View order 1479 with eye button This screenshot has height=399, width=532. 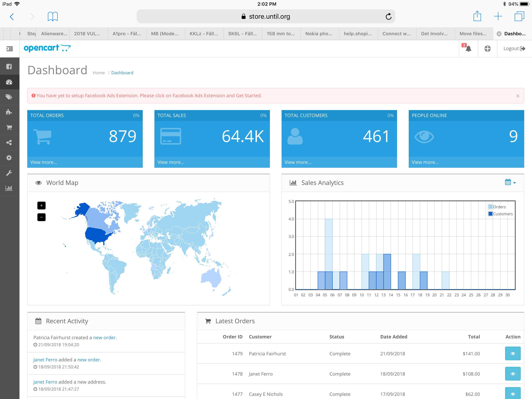[x=513, y=353]
